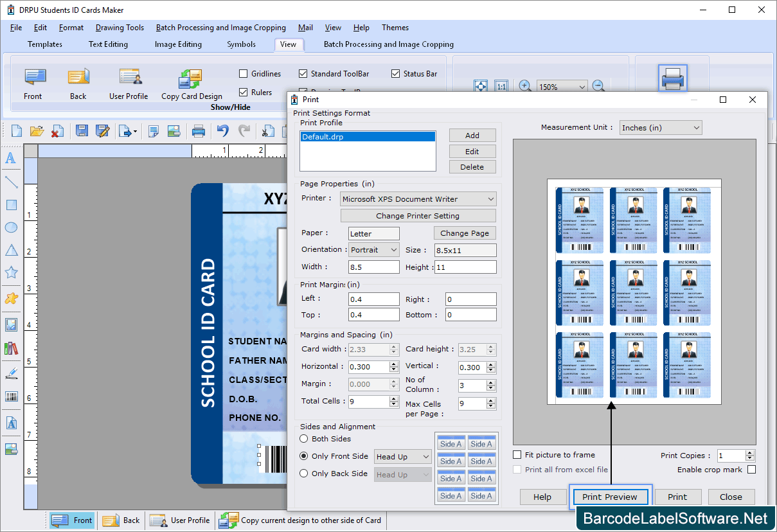Click the Print Preview button

click(x=609, y=497)
